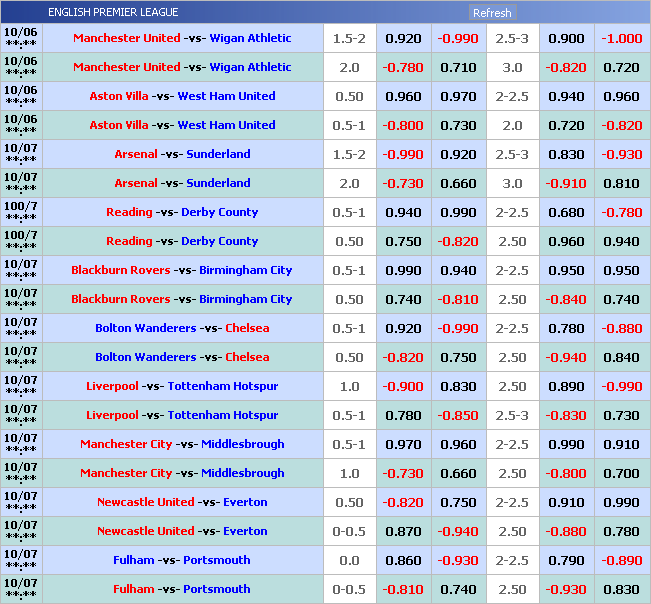Open Portsmouth in the 0-0.5 handicap row
Viewport: 651px width, 604px height.
[x=217, y=589]
